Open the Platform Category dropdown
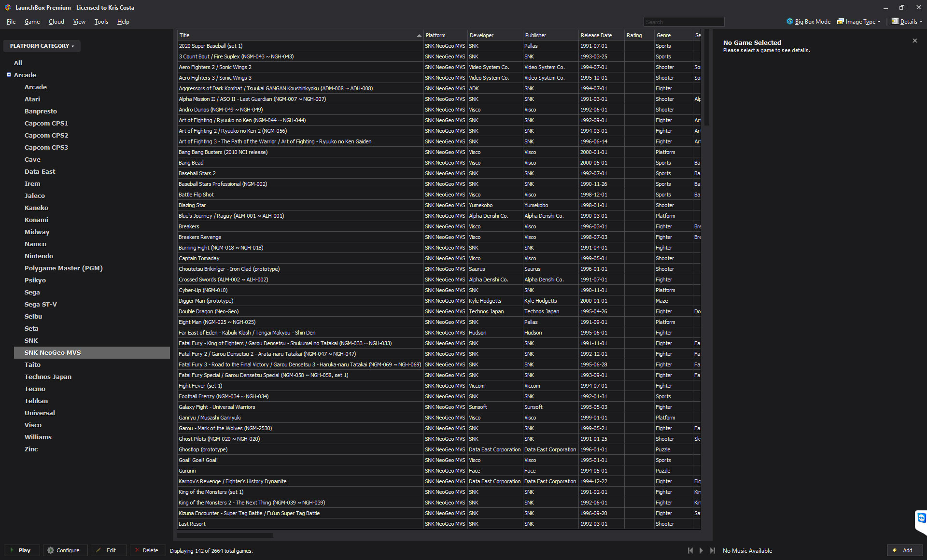This screenshot has height=560, width=927. tap(42, 46)
